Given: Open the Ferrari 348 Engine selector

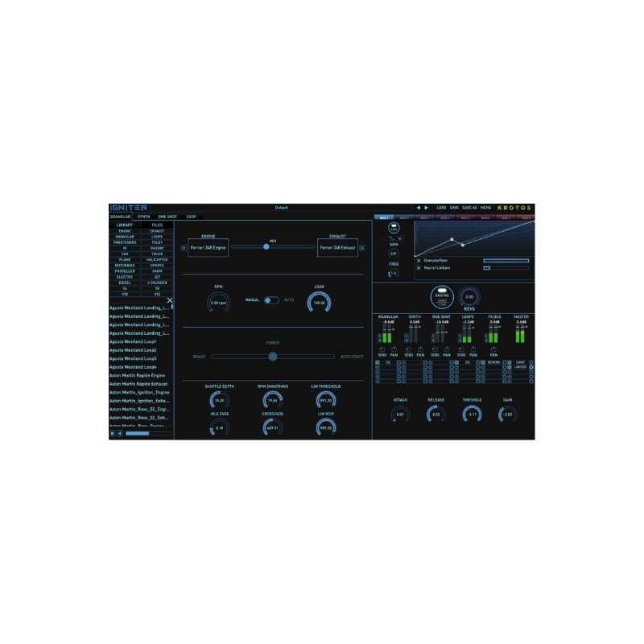Looking at the screenshot, I should click(209, 246).
